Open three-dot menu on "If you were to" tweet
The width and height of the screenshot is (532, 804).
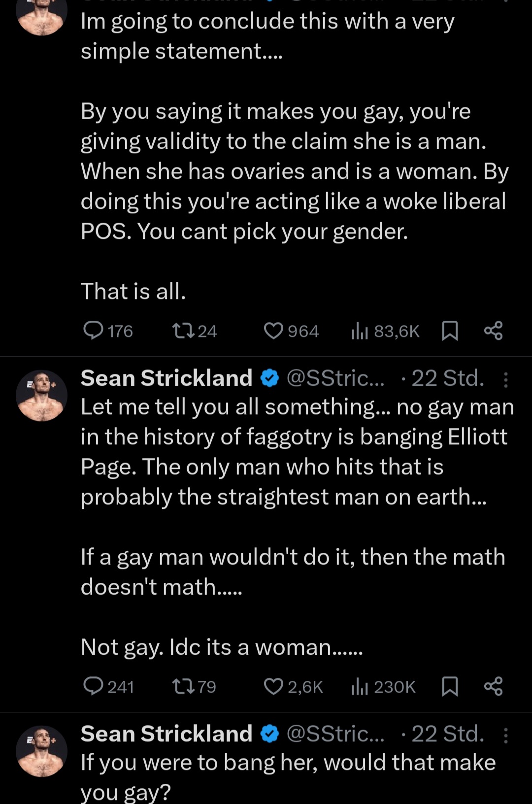click(x=506, y=735)
